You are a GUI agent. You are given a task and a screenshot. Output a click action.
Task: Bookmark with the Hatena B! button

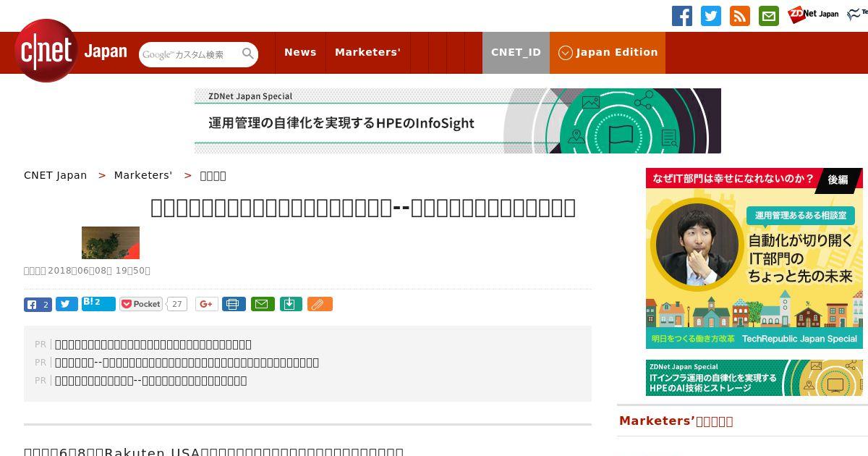98,304
